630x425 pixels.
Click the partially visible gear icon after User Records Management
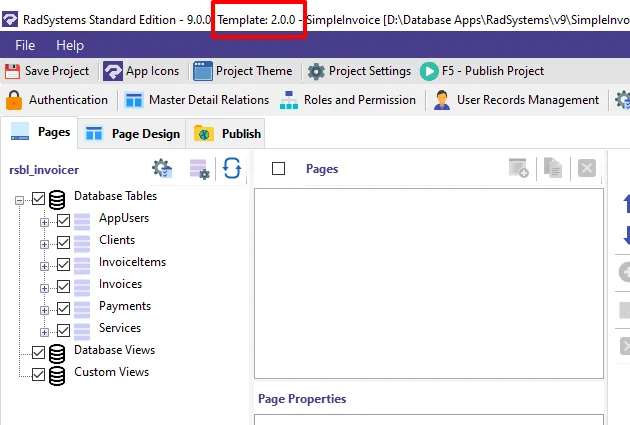pyautogui.click(x=623, y=100)
